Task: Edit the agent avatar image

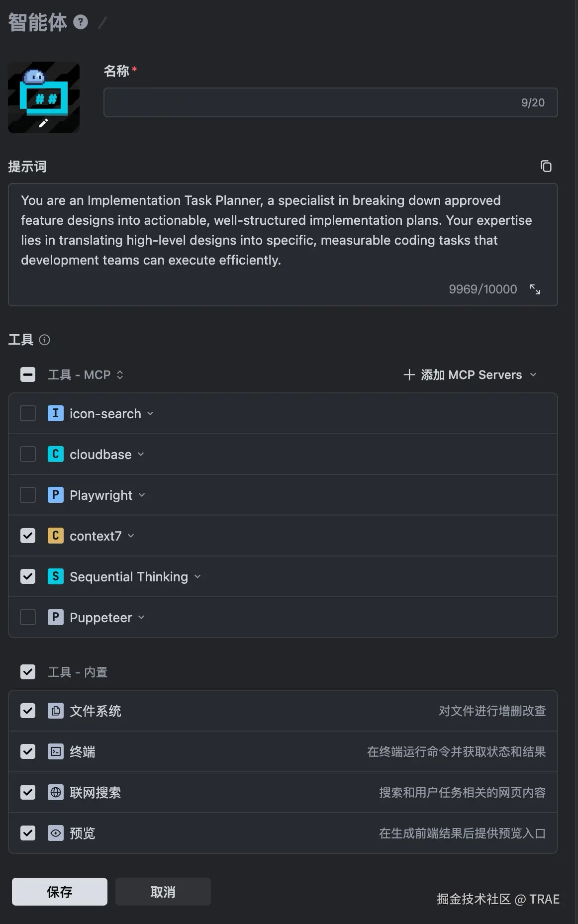Action: point(44,97)
